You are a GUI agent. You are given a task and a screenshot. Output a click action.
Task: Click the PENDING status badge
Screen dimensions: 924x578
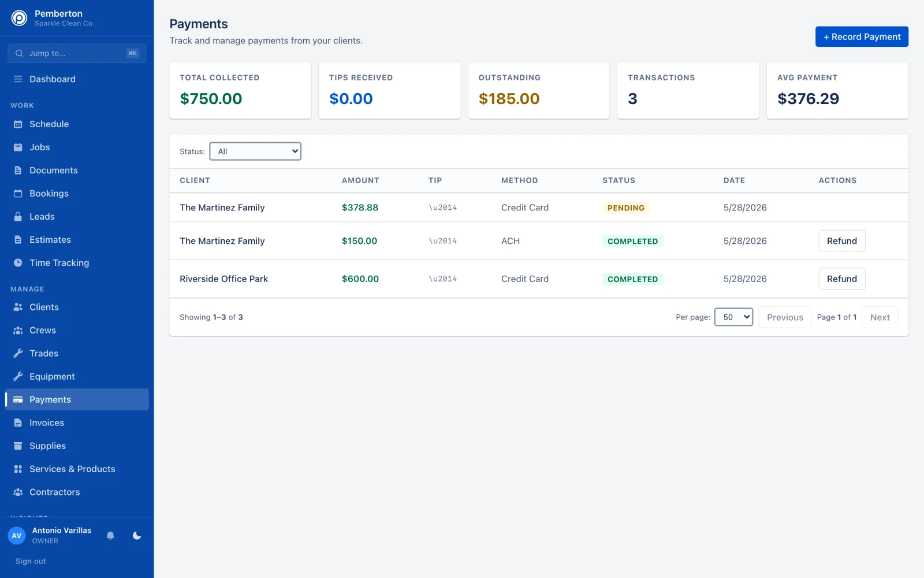[626, 208]
